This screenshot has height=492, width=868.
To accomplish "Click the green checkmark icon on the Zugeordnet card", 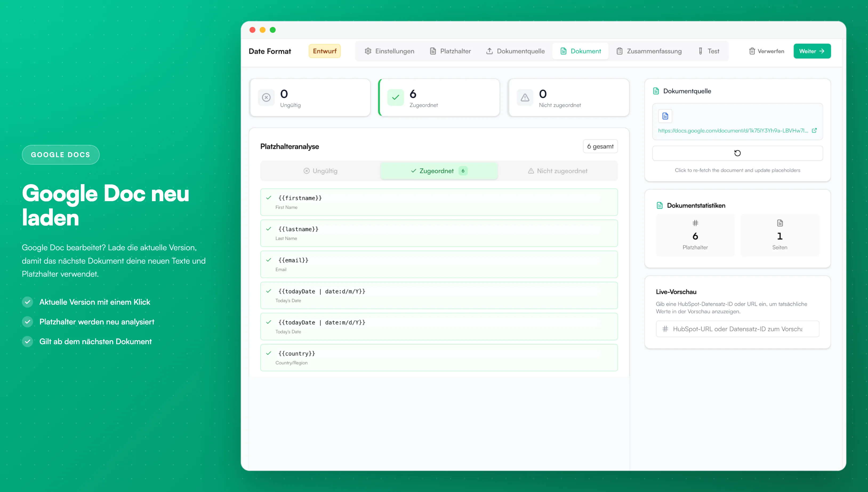I will [396, 98].
